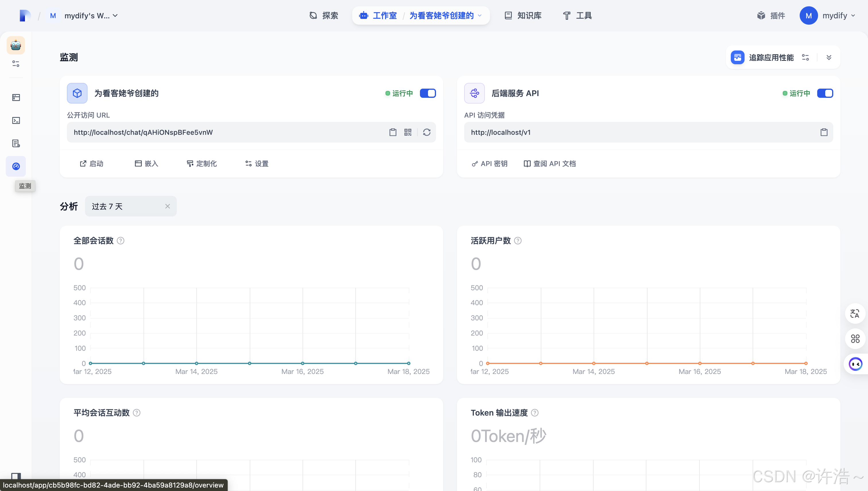Open tracing configuration settings icon
This screenshot has height=491, width=868.
pyautogui.click(x=805, y=58)
